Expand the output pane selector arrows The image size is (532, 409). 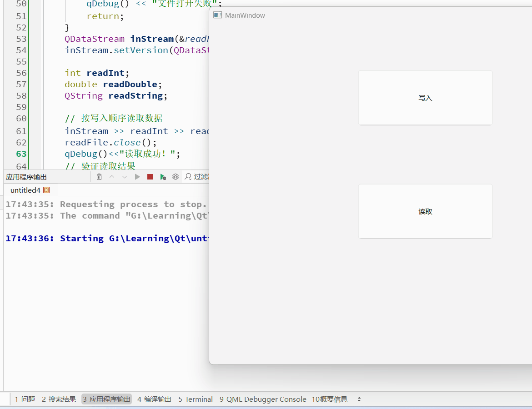(359, 399)
